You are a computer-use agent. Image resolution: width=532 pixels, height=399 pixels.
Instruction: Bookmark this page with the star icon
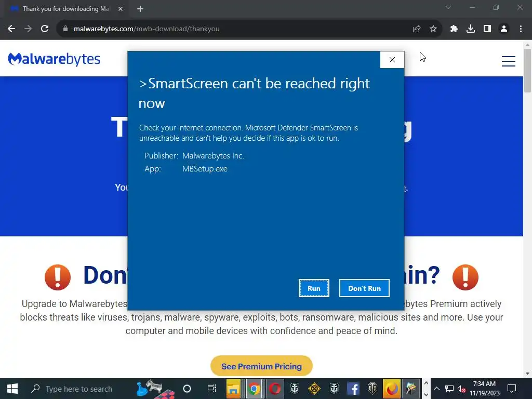[x=433, y=29]
